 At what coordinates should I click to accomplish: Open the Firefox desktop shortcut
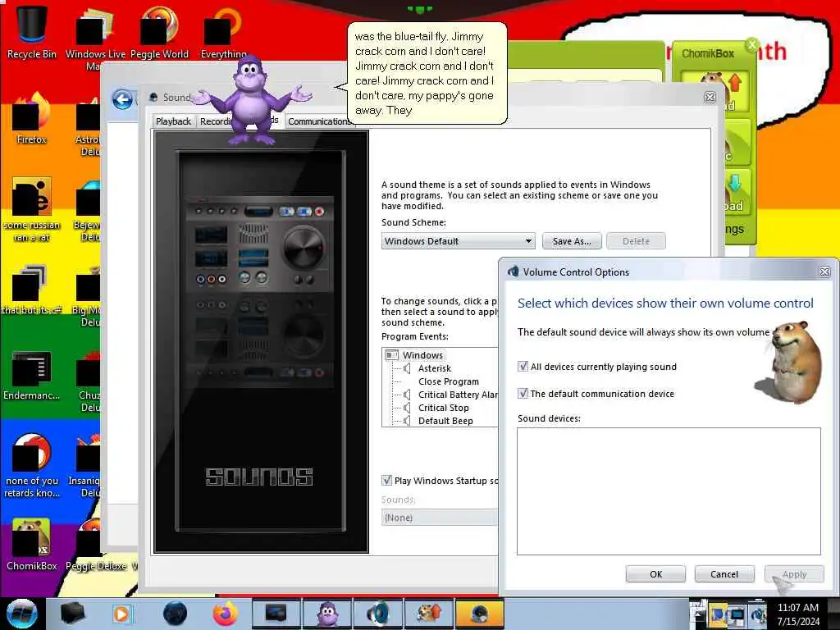[x=32, y=119]
